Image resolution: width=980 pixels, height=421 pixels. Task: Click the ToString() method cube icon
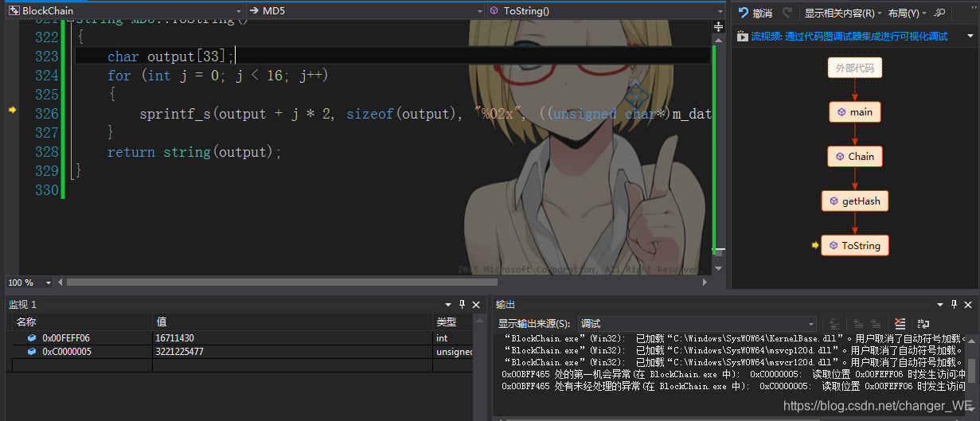point(494,11)
